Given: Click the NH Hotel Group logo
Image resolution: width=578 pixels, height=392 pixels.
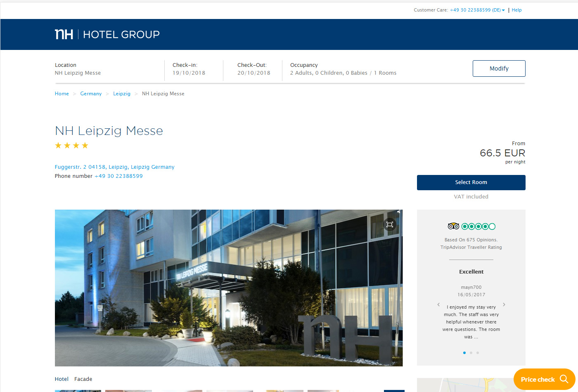Looking at the screenshot, I should (107, 34).
